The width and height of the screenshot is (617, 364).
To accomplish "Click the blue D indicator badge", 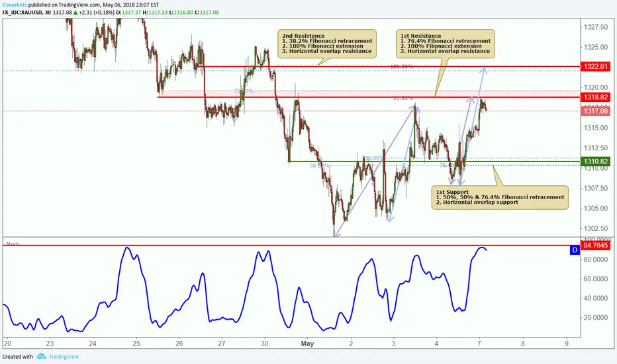I will [x=575, y=250].
